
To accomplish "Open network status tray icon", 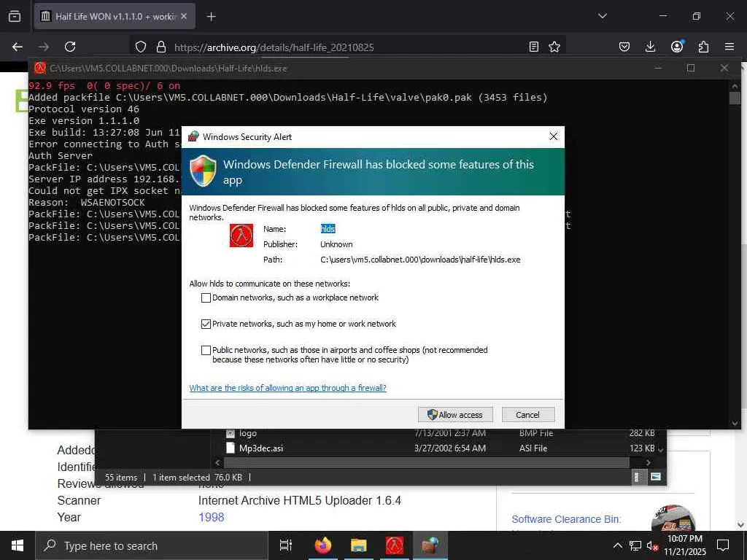I will point(635,545).
